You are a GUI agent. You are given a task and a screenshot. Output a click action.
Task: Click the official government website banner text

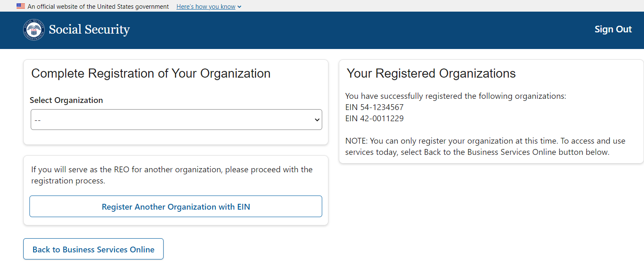click(98, 7)
